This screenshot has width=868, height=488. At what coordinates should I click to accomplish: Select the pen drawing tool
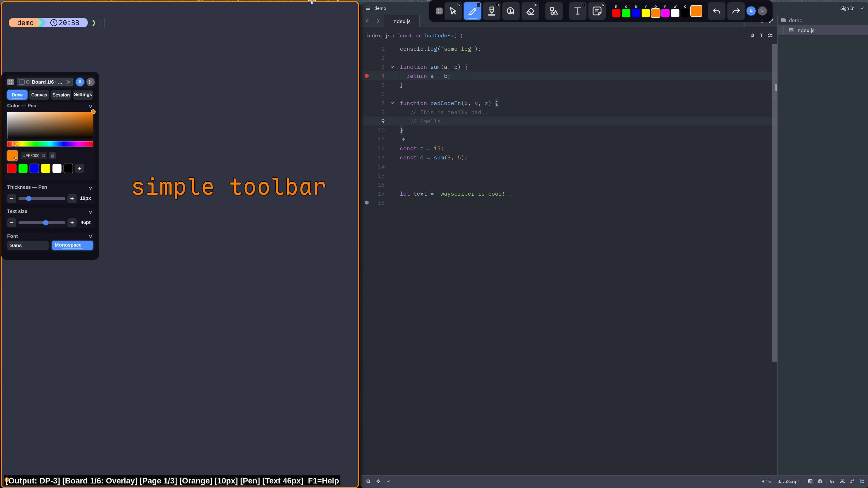click(472, 11)
